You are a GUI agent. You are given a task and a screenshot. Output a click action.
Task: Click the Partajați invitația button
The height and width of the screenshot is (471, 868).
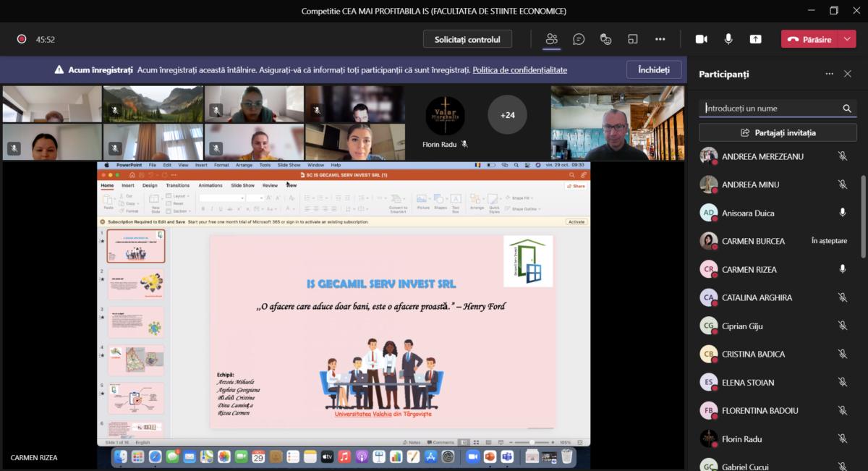tap(778, 132)
